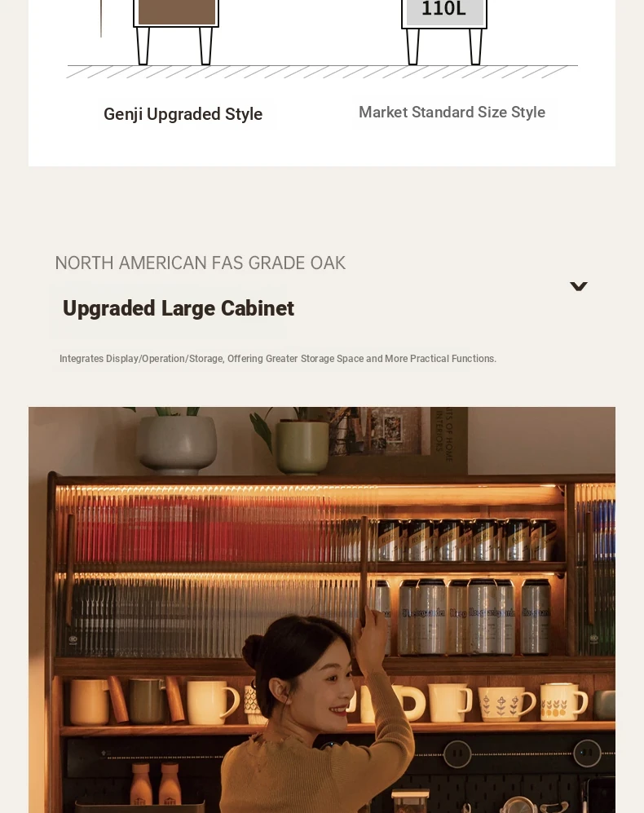Click the green plant pot on cabinet top
Screen dimensions: 644x813
click(x=302, y=447)
